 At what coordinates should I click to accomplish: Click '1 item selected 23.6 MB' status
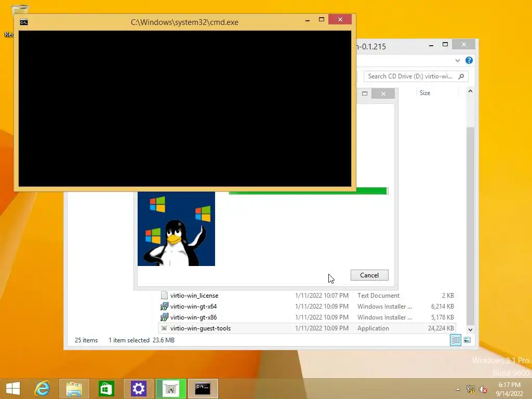click(141, 340)
